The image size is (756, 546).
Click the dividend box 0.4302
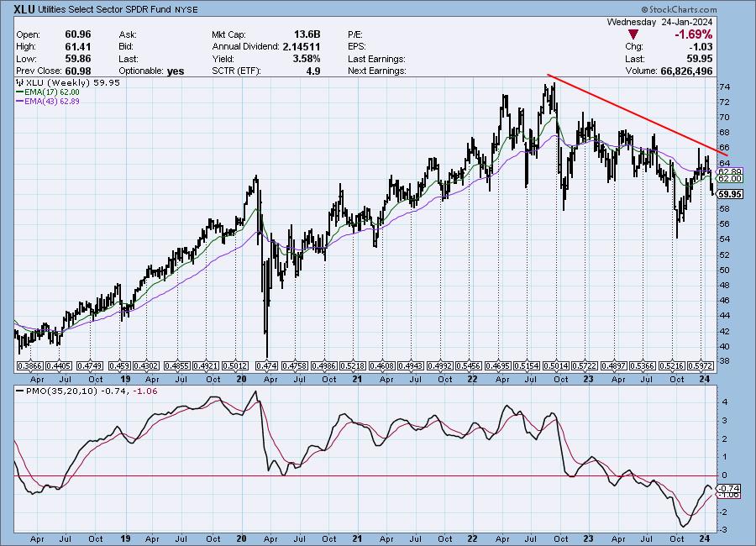click(146, 366)
